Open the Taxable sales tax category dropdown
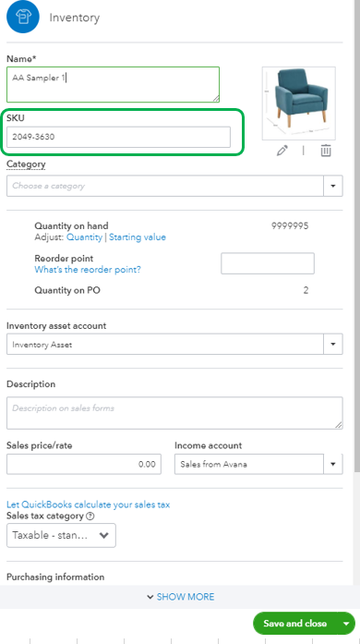The image size is (360, 644). point(61,535)
